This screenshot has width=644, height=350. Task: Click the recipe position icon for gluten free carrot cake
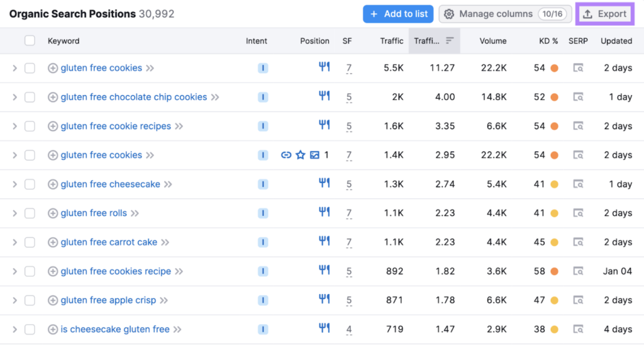coord(324,242)
